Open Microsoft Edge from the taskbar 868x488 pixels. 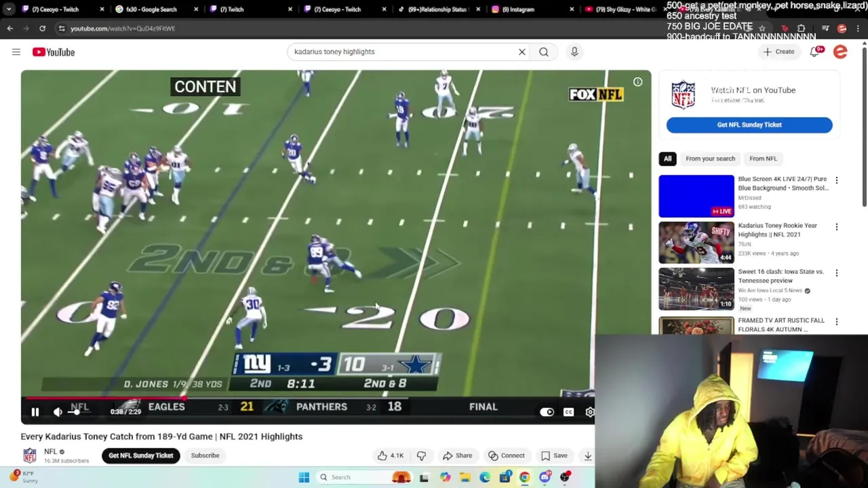tap(485, 477)
